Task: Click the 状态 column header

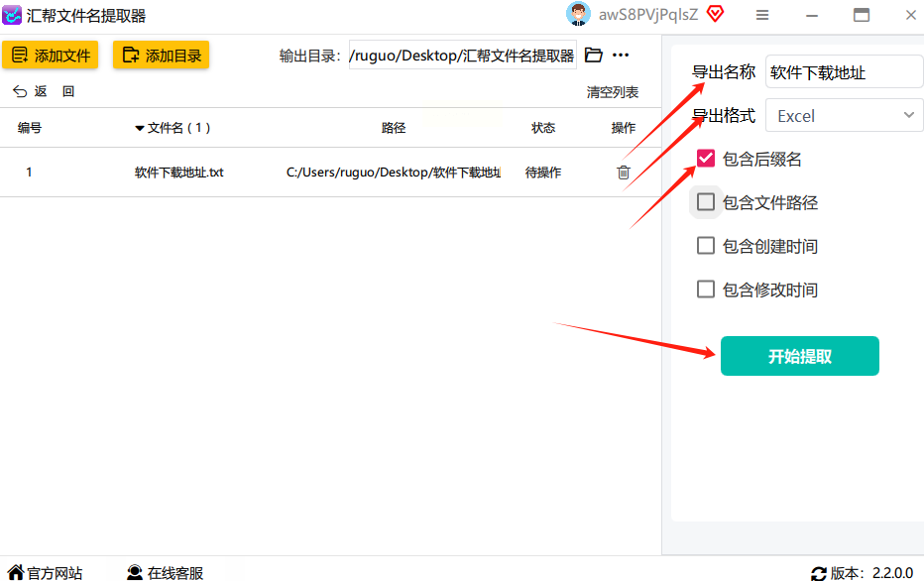Action: 543,128
